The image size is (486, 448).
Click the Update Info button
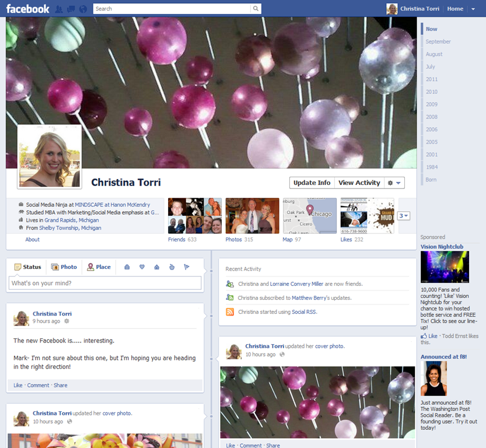click(312, 183)
